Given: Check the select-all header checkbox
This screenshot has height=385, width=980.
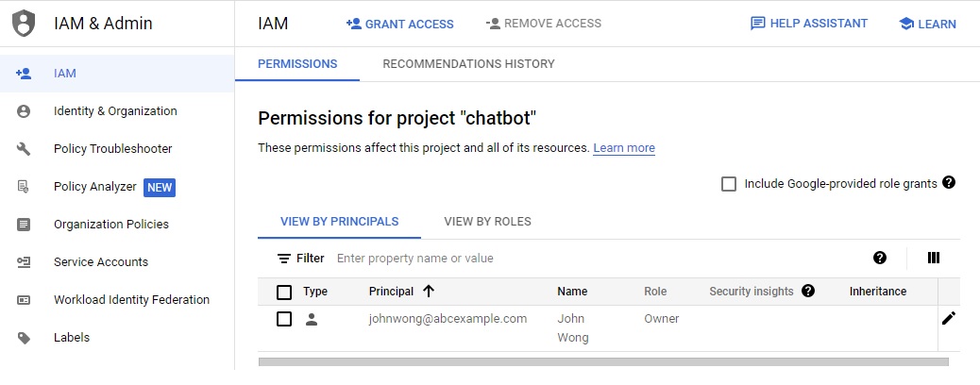Looking at the screenshot, I should pos(284,293).
